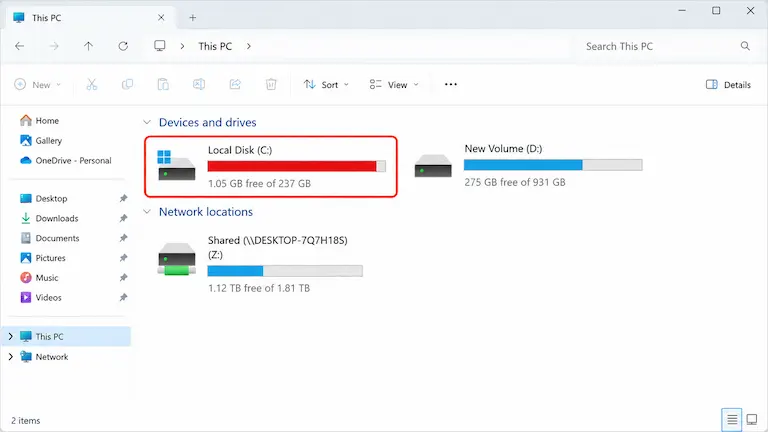768x432 pixels.
Task: Click the '2 items' status text
Action: coord(25,421)
